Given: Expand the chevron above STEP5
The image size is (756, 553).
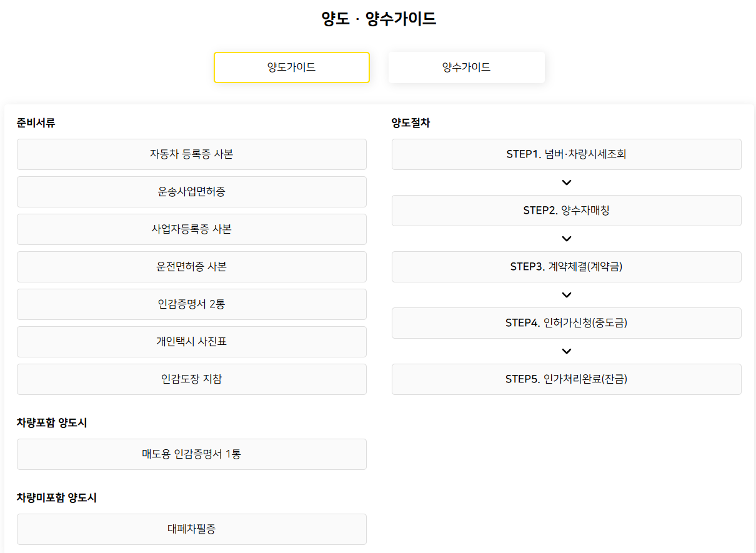Looking at the screenshot, I should pos(567,351).
